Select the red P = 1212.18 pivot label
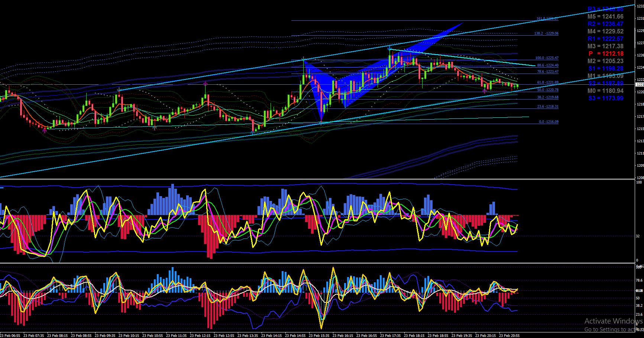644x338 pixels. pos(606,53)
